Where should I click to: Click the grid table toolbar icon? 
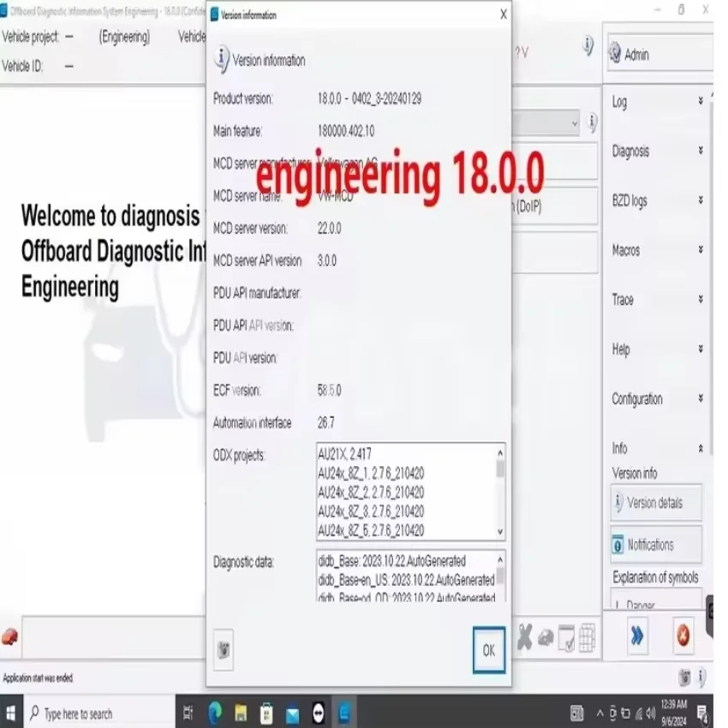587,638
